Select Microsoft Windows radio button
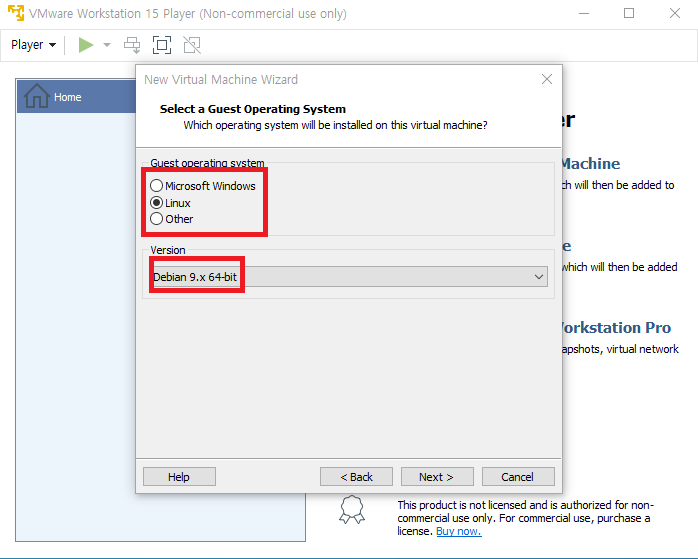Viewport: 698px width, 559px height. pos(156,186)
